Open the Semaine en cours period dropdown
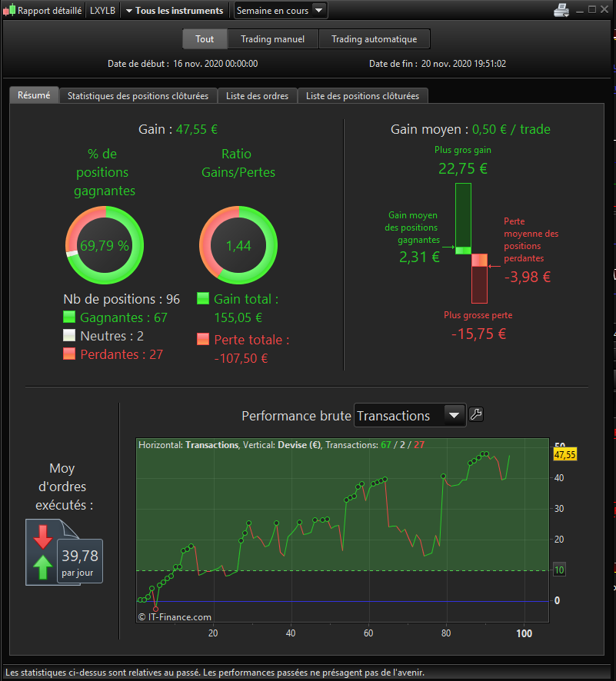 (281, 11)
